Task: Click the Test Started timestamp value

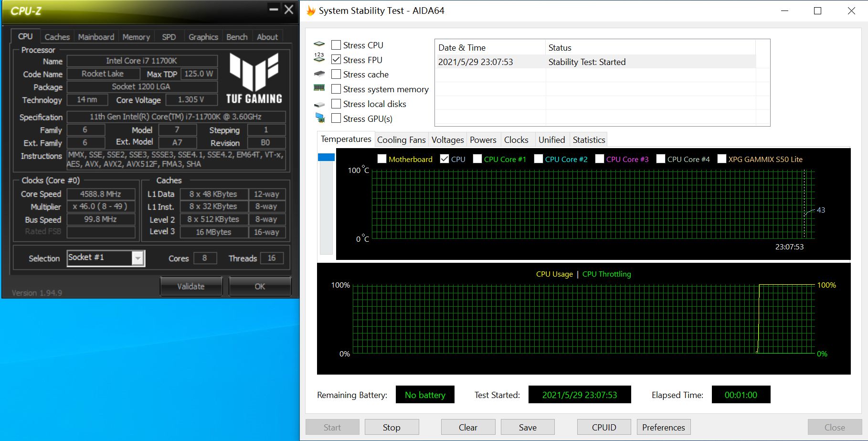Action: [x=580, y=395]
